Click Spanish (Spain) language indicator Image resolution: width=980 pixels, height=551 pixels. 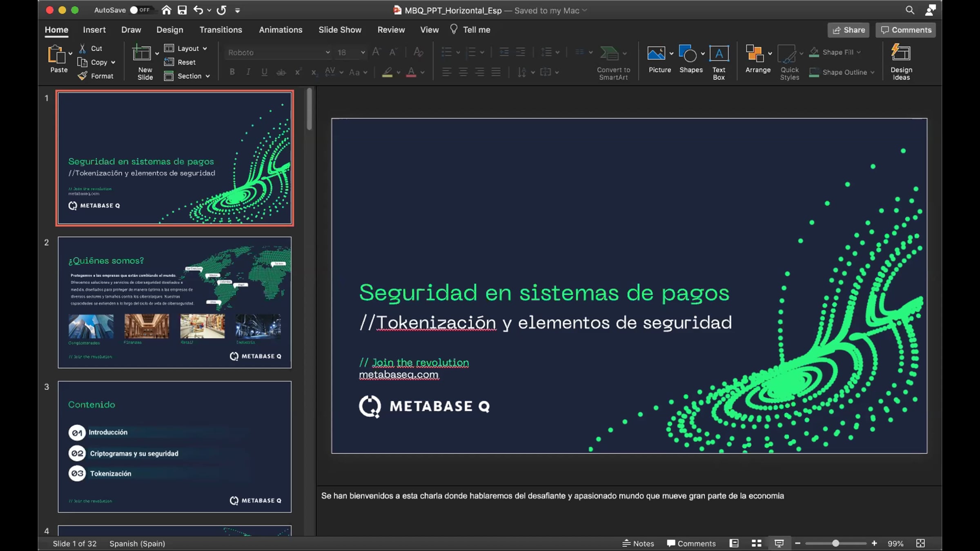click(x=137, y=543)
